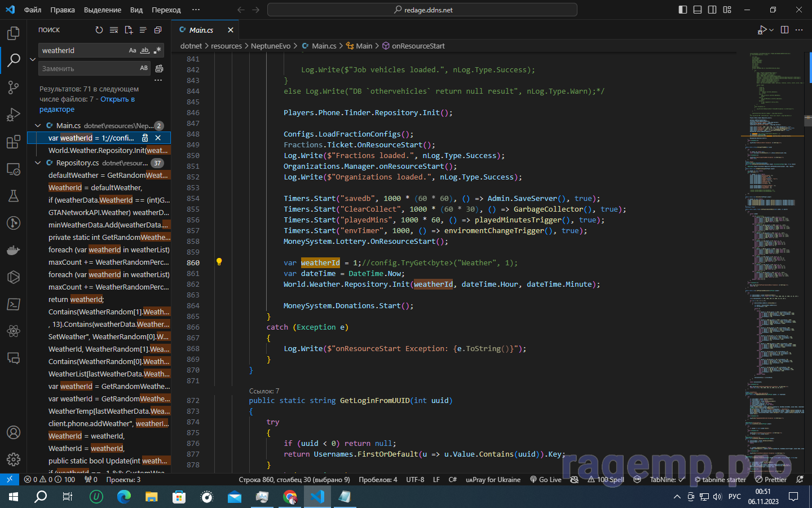Collapse the Main.cs search results group
812x508 pixels.
point(38,126)
